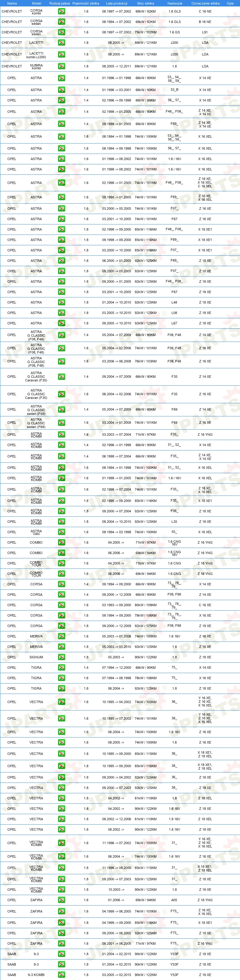This screenshot has height=980, width=240.
Task: Select fuel icon in Opel Astra L08 row
Action: pyautogui.click(x=61, y=313)
